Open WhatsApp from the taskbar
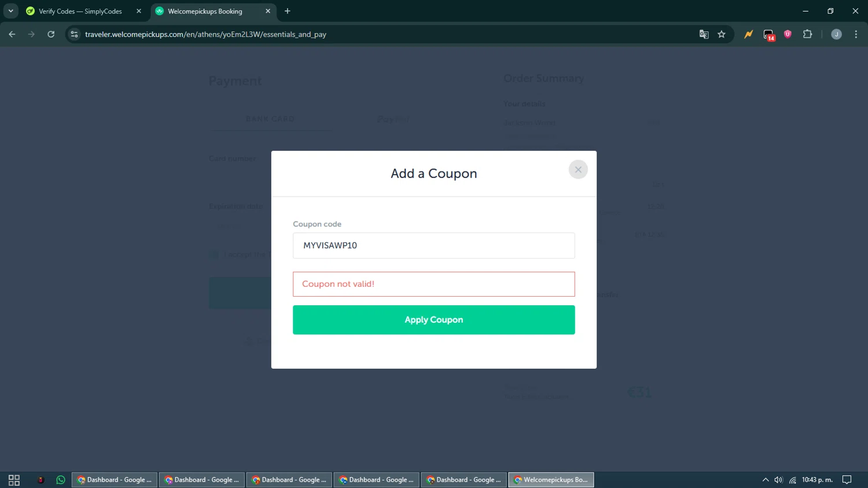This screenshot has height=488, width=868. click(x=61, y=480)
